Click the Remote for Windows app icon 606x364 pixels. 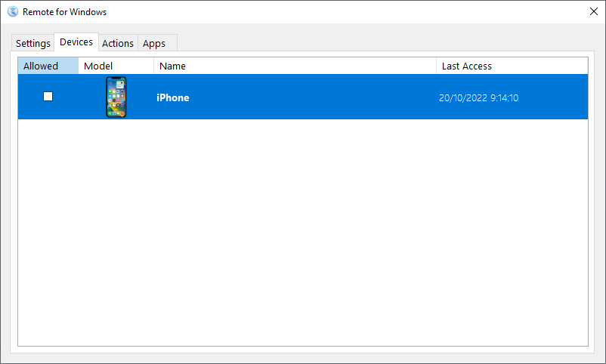tap(13, 12)
